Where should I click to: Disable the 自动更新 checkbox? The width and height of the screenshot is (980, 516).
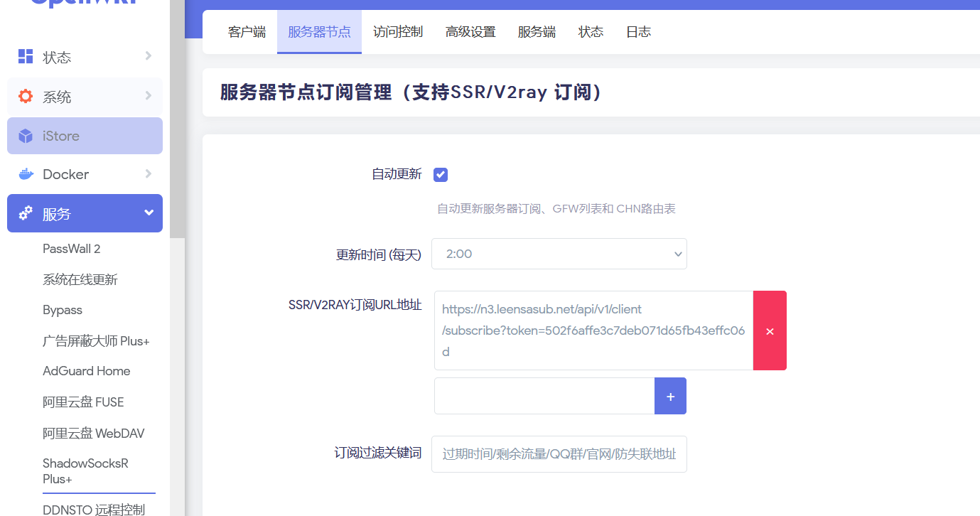point(441,174)
